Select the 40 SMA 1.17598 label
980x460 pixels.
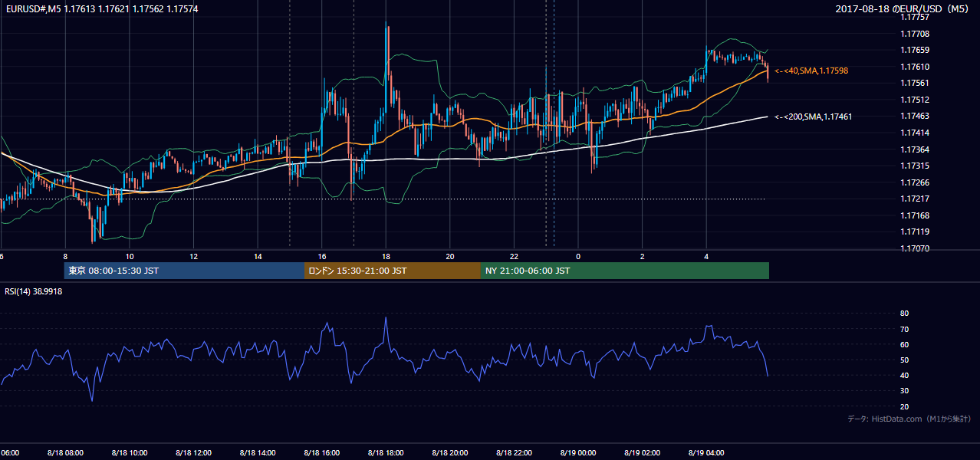tap(811, 71)
